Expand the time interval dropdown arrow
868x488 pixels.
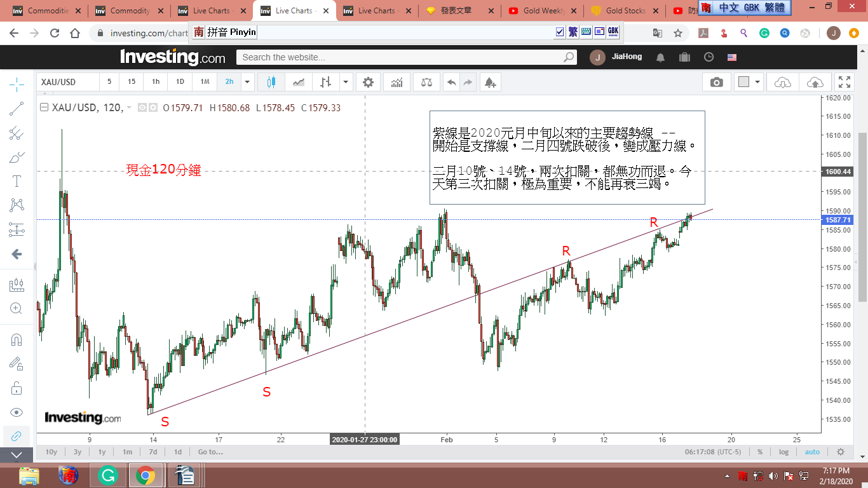[248, 82]
